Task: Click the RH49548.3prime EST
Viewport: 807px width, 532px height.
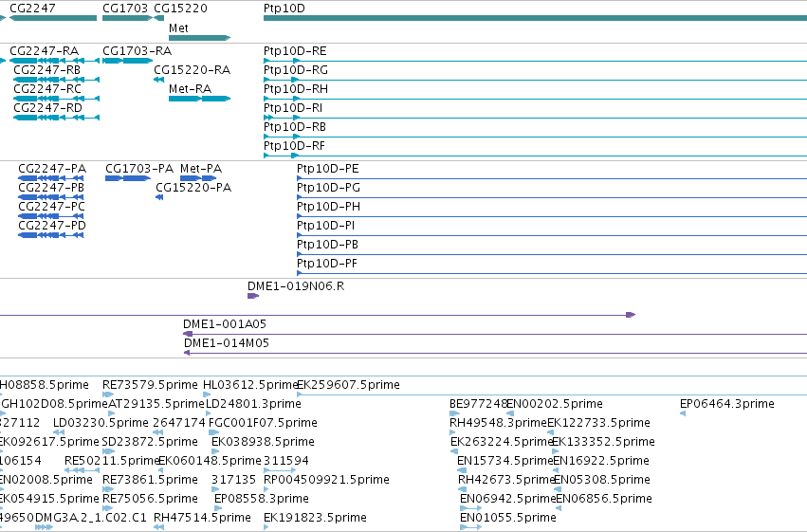Action: (x=452, y=432)
